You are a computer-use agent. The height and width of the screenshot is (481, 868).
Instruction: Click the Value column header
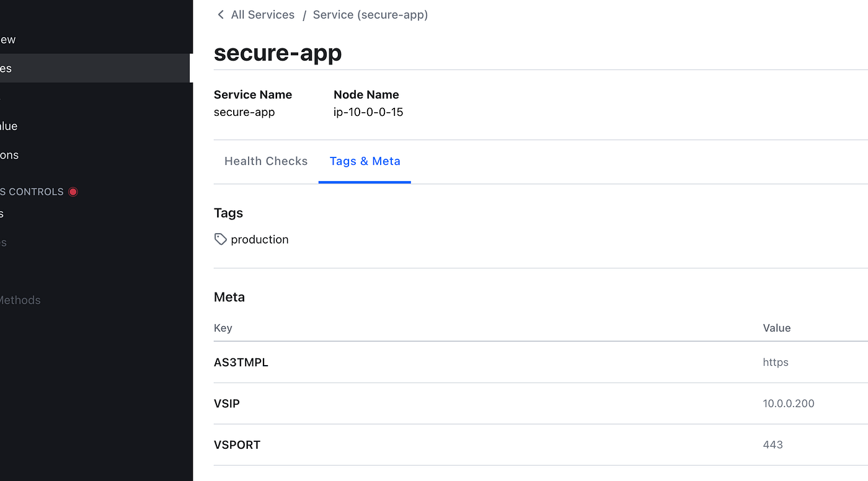(x=776, y=328)
